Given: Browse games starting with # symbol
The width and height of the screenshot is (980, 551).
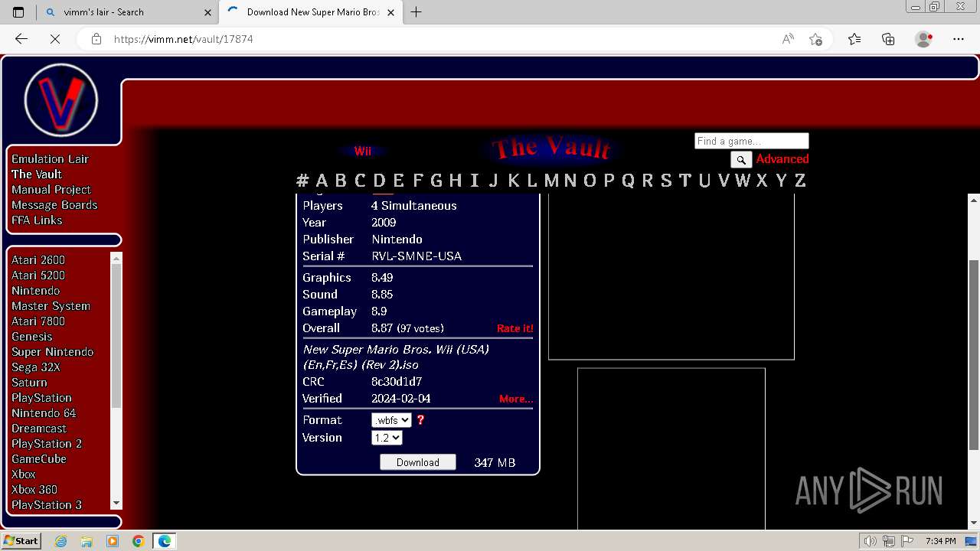Looking at the screenshot, I should [302, 181].
